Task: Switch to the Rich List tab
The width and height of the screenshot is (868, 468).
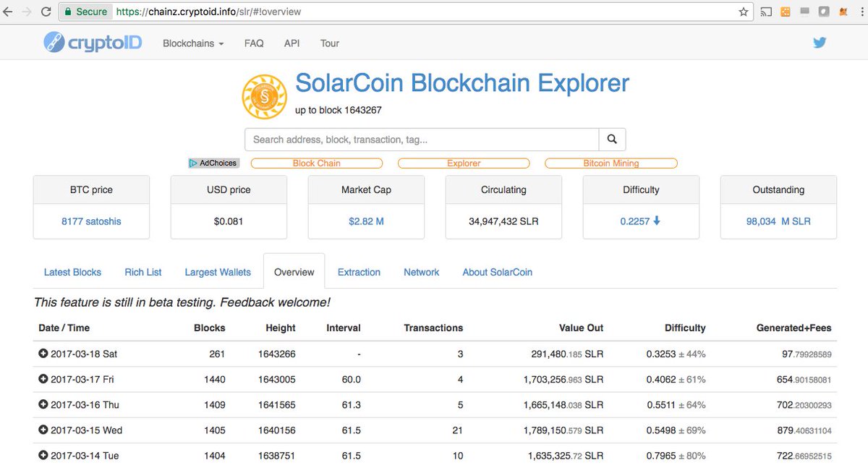Action: 143,272
